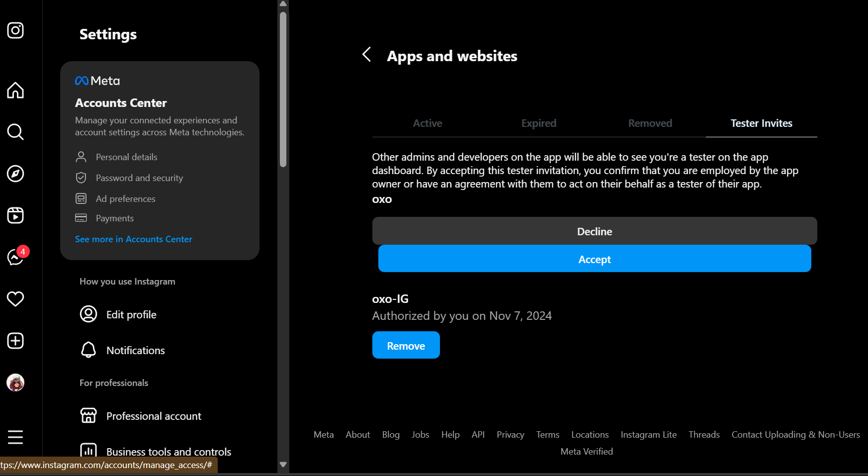Screen dimensions: 868x476
Task: Open About footer link
Action: (x=358, y=435)
